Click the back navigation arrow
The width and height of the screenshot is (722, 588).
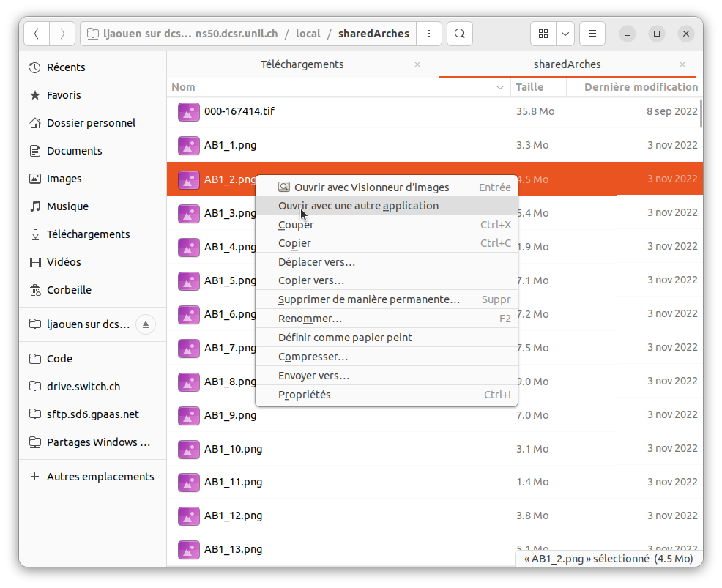[37, 34]
